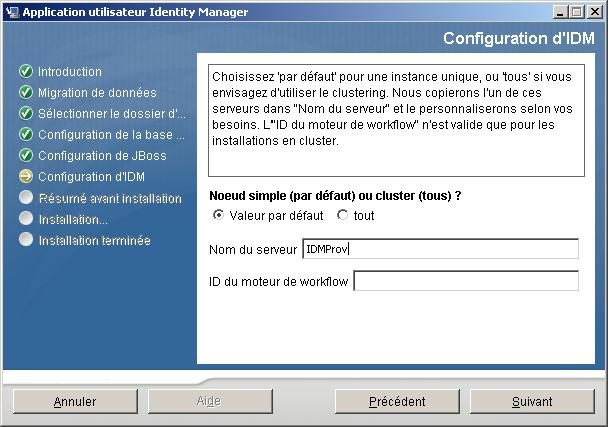
Task: Click the Annuler button
Action: point(75,401)
